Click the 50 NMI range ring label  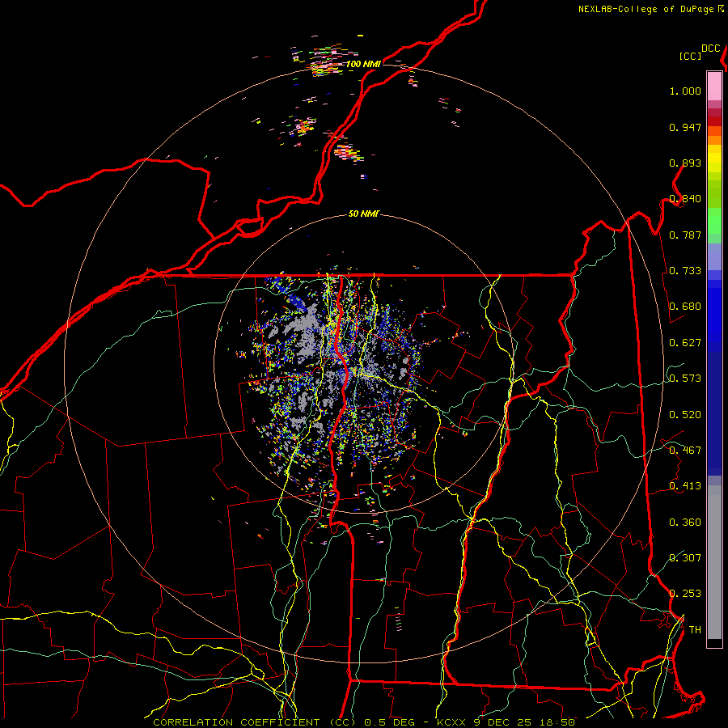pos(363,214)
